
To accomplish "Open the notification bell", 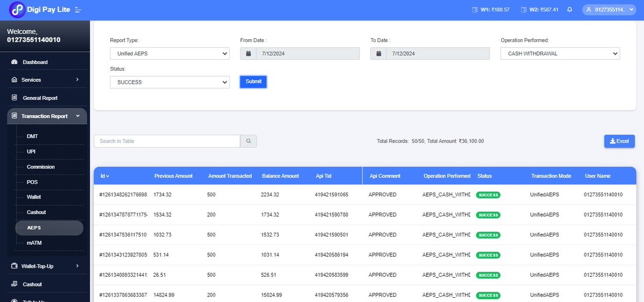I will pos(569,10).
